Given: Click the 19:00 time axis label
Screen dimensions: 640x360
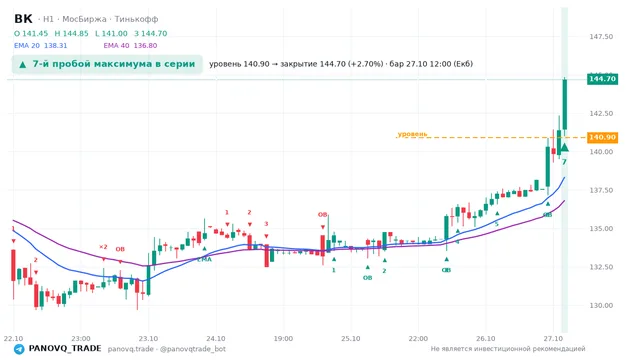Looking at the screenshot, I should (x=283, y=339).
